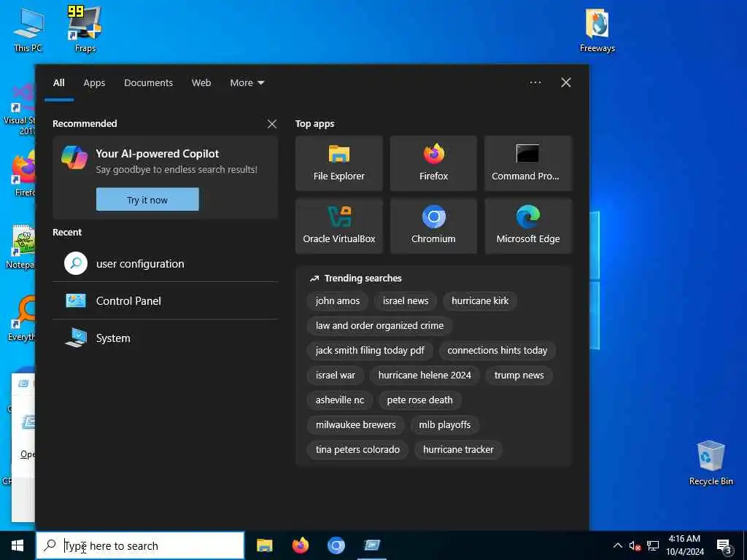The height and width of the screenshot is (560, 747).
Task: Open the System recent item
Action: tap(166, 338)
